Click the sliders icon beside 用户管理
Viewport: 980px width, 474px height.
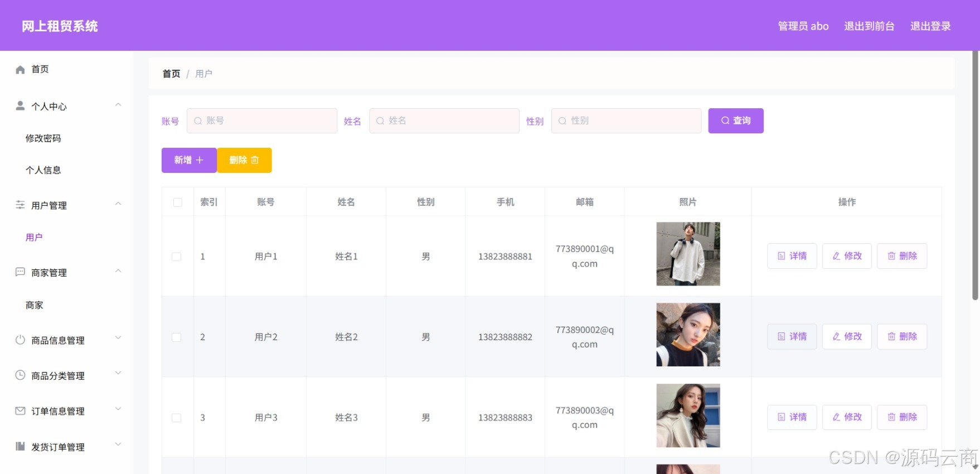click(20, 205)
